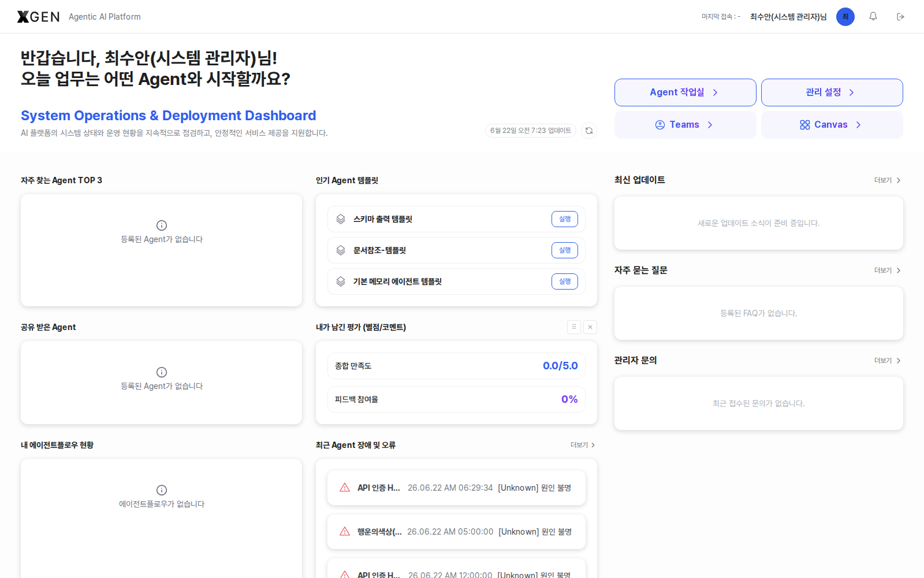Image resolution: width=924 pixels, height=578 pixels.
Task: Click the XGEN logo
Action: click(x=38, y=17)
